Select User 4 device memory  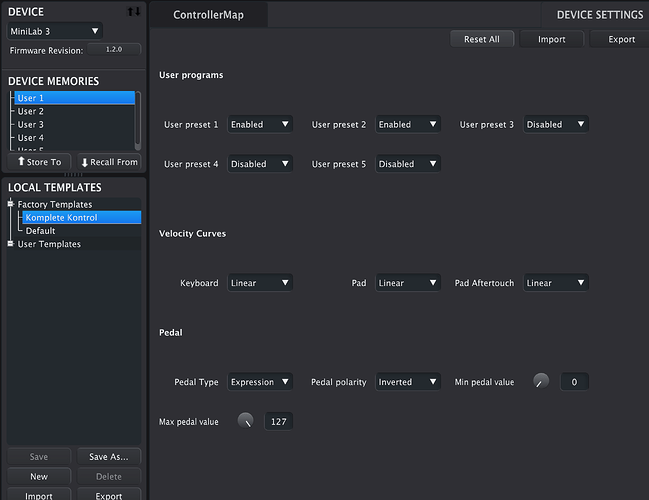[x=75, y=137]
